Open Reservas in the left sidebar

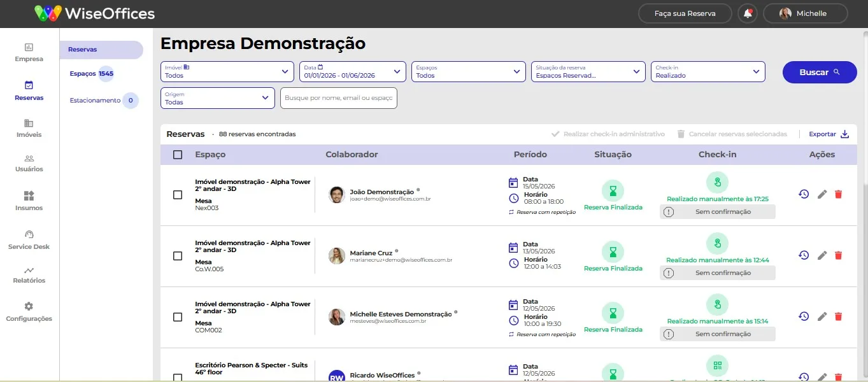tap(29, 91)
